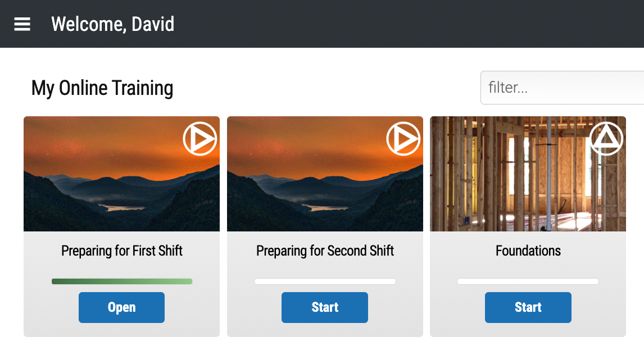Click the Foundations construction framing thumbnail
Screen dimensions: 644x364
tap(528, 174)
